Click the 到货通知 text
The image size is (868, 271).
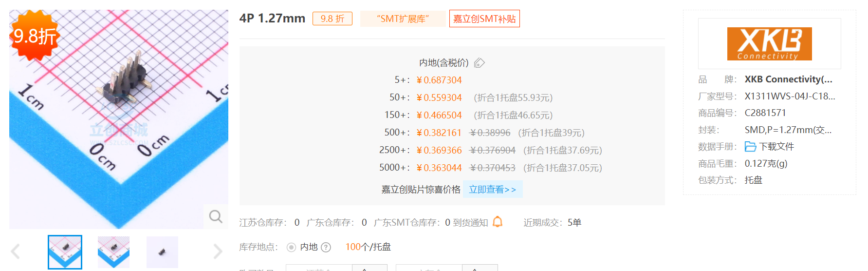pyautogui.click(x=470, y=223)
